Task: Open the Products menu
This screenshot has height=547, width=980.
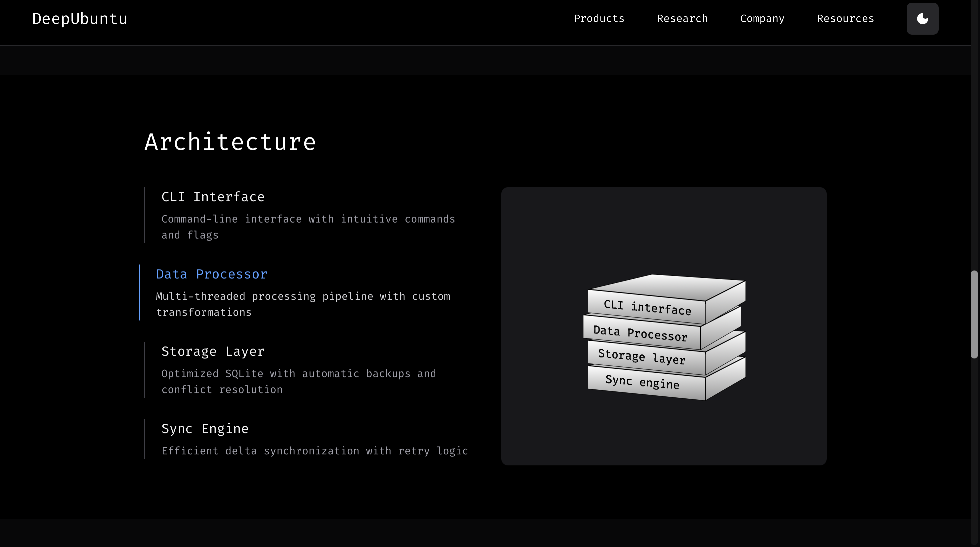Action: point(599,18)
